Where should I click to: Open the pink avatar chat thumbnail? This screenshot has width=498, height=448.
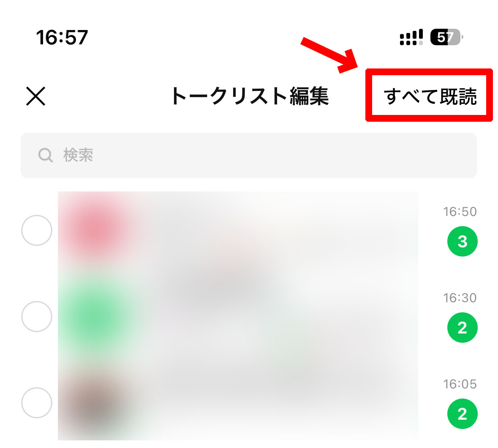coord(96,230)
